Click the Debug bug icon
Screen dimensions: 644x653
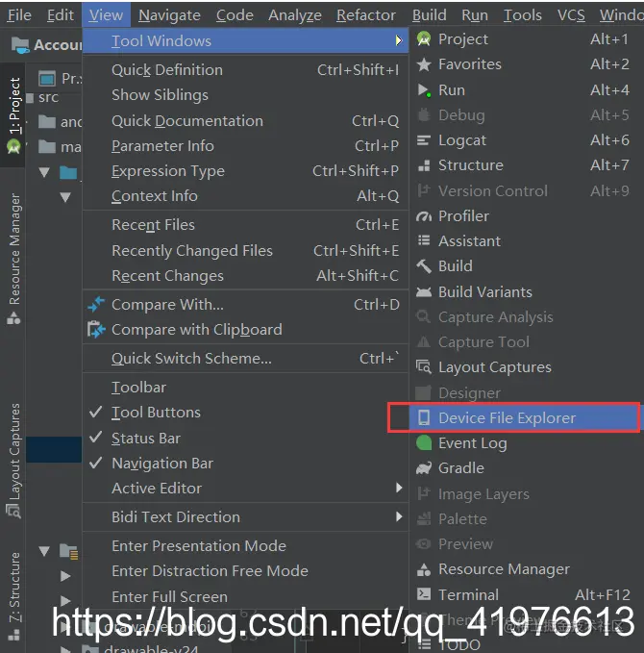tap(424, 115)
